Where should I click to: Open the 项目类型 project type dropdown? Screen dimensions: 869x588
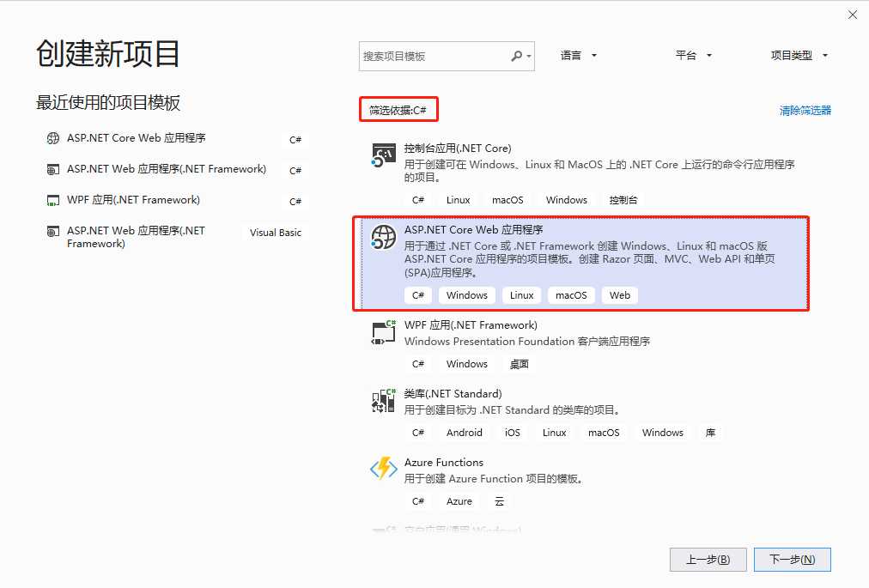click(x=799, y=56)
